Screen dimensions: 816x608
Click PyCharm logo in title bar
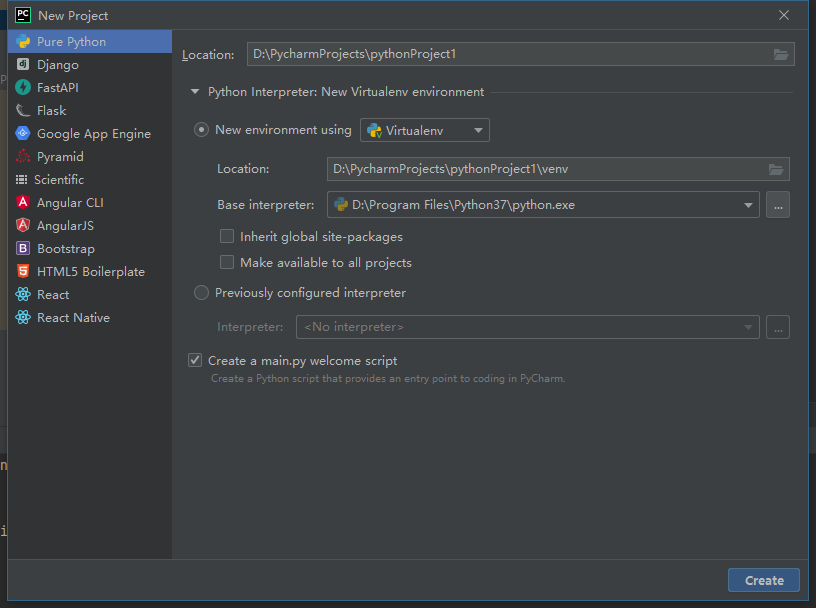click(23, 15)
